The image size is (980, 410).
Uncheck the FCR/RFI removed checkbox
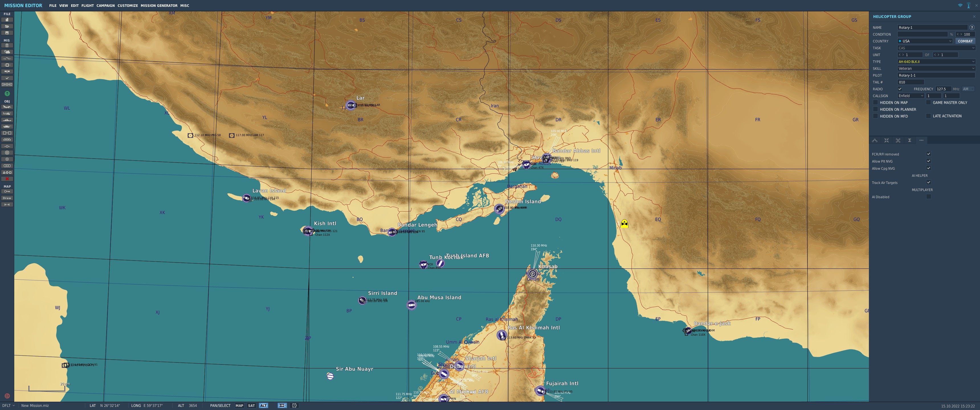(x=929, y=154)
